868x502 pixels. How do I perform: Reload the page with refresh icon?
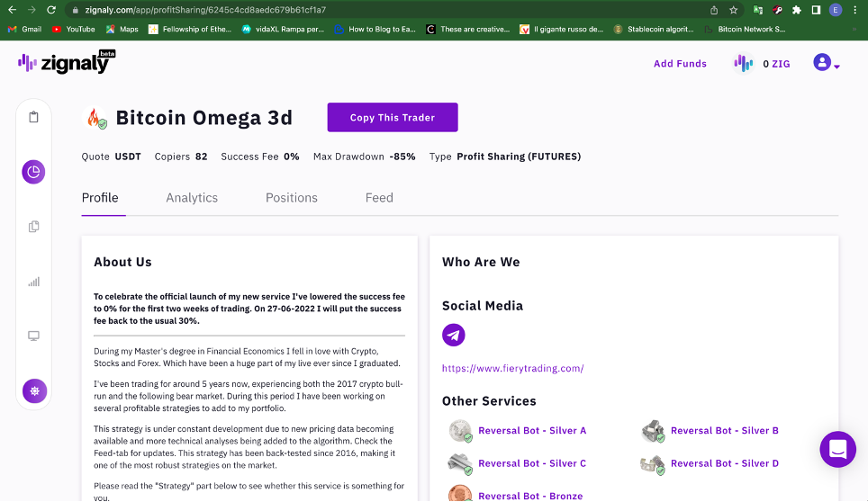tap(51, 10)
